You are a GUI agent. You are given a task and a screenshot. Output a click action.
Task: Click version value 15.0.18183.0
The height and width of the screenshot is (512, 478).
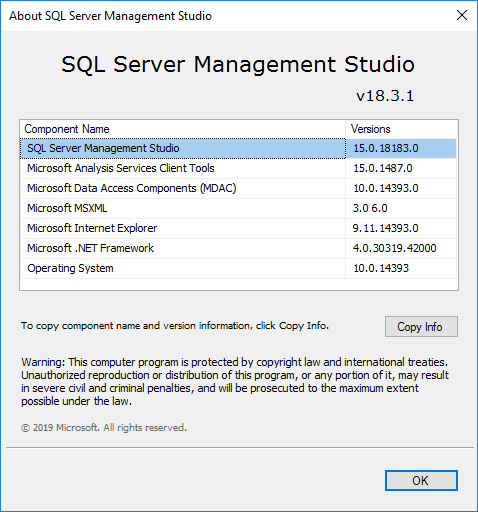[x=386, y=148]
